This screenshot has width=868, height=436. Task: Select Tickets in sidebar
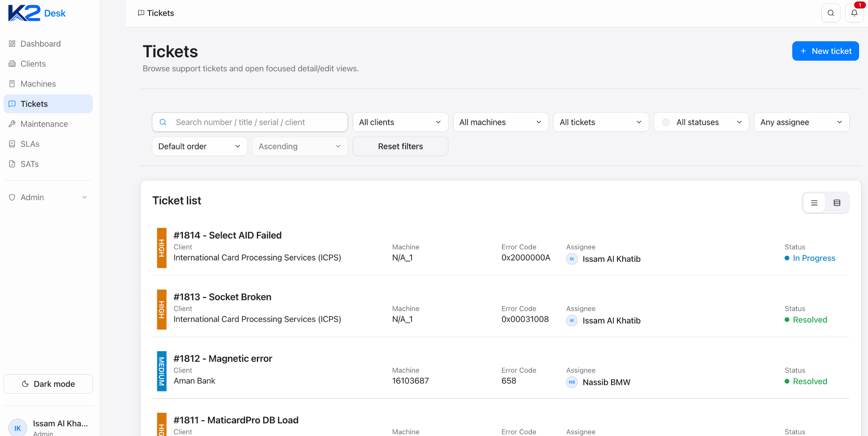pyautogui.click(x=48, y=104)
